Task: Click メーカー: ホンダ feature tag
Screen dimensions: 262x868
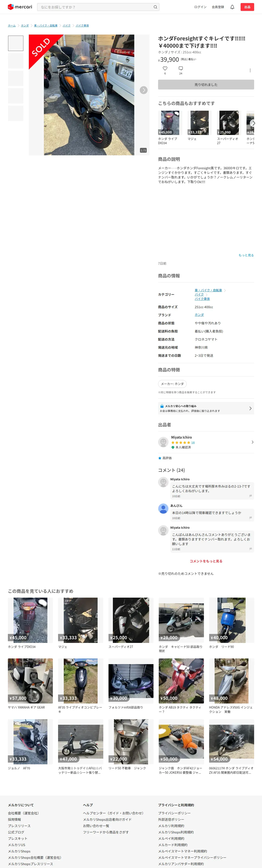Action: 172,384
